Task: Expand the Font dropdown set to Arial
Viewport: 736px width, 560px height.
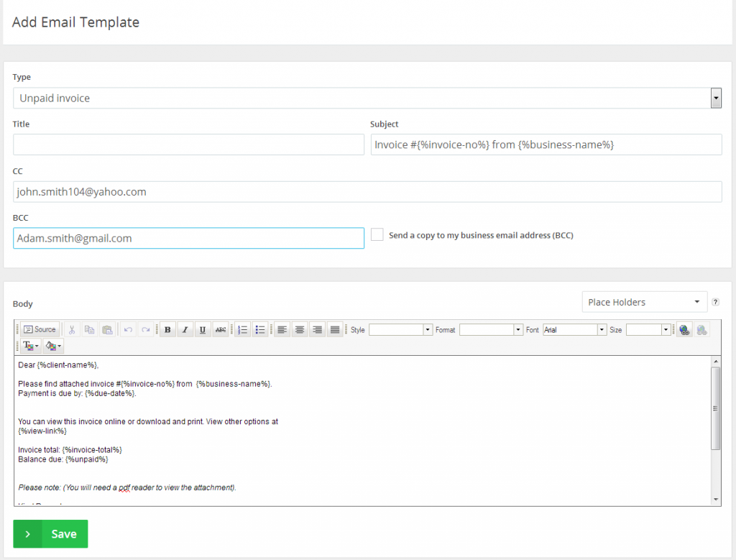Action: click(601, 329)
